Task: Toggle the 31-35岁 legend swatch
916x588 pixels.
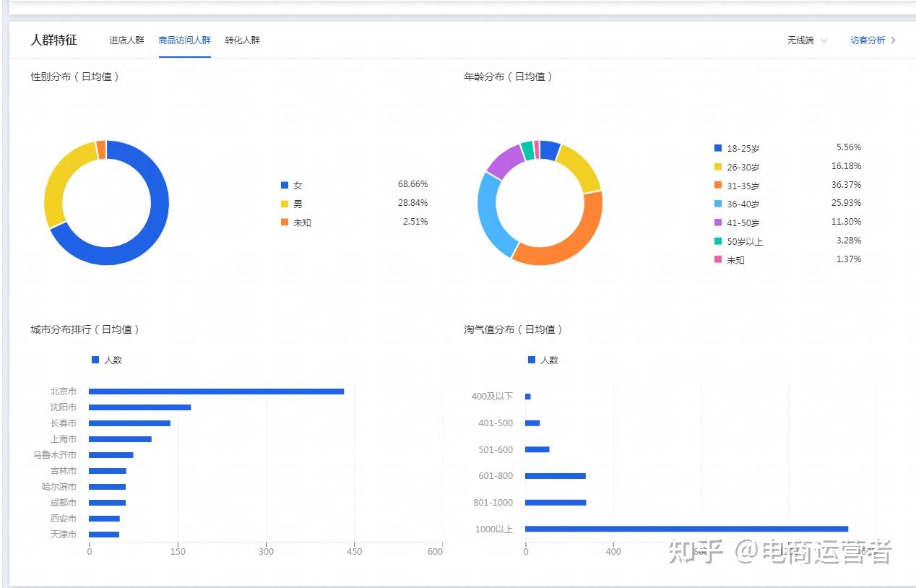Action: pyautogui.click(x=718, y=185)
